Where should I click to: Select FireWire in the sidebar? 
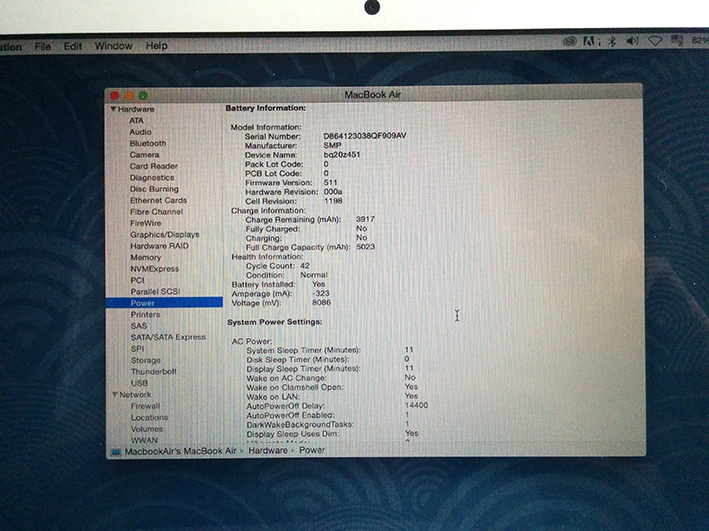pyautogui.click(x=146, y=223)
